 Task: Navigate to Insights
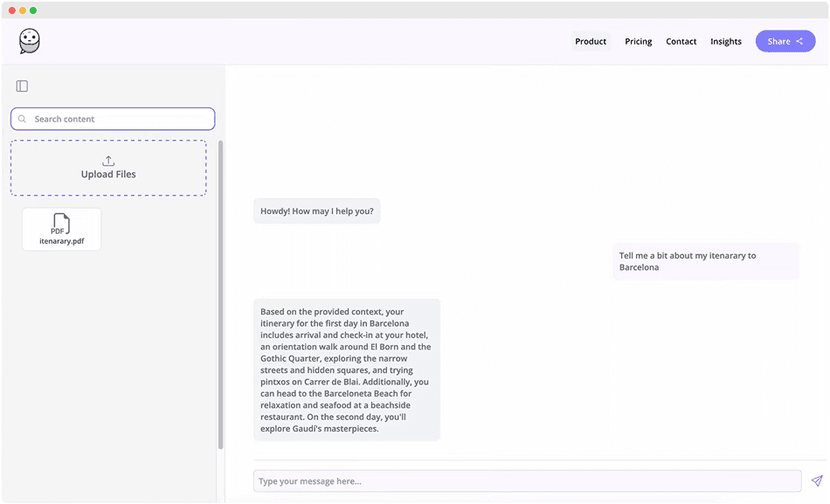tap(725, 41)
